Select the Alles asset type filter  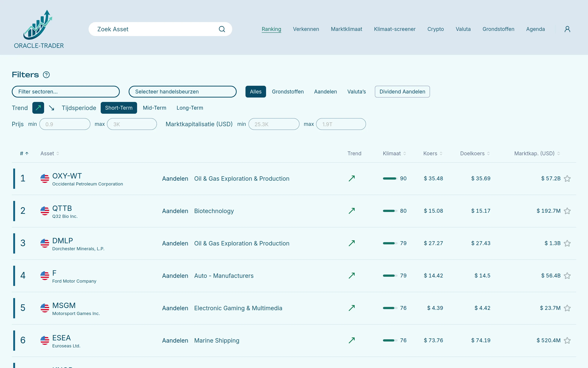pos(256,92)
